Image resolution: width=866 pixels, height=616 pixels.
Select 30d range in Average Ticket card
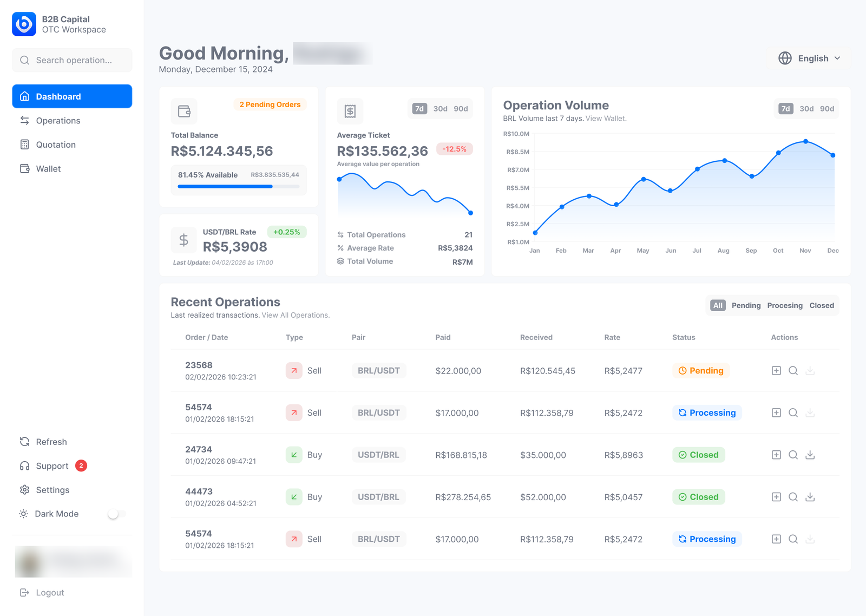coord(440,109)
